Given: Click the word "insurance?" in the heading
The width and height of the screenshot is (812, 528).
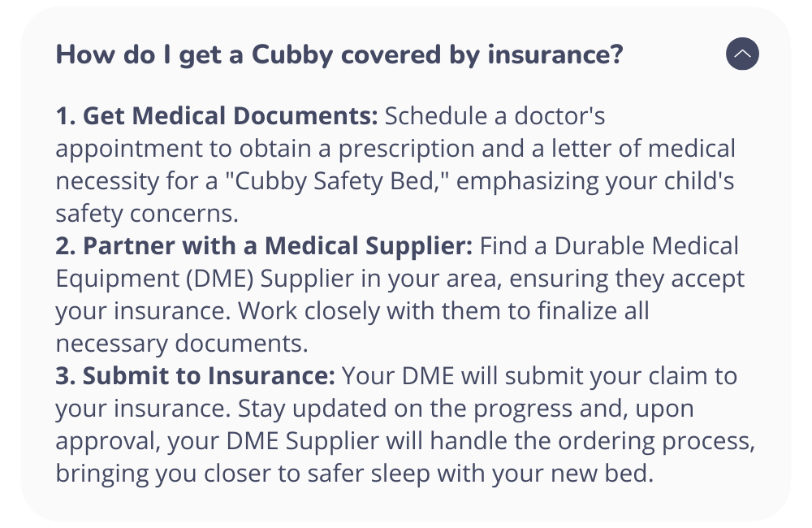Looking at the screenshot, I should (555, 54).
